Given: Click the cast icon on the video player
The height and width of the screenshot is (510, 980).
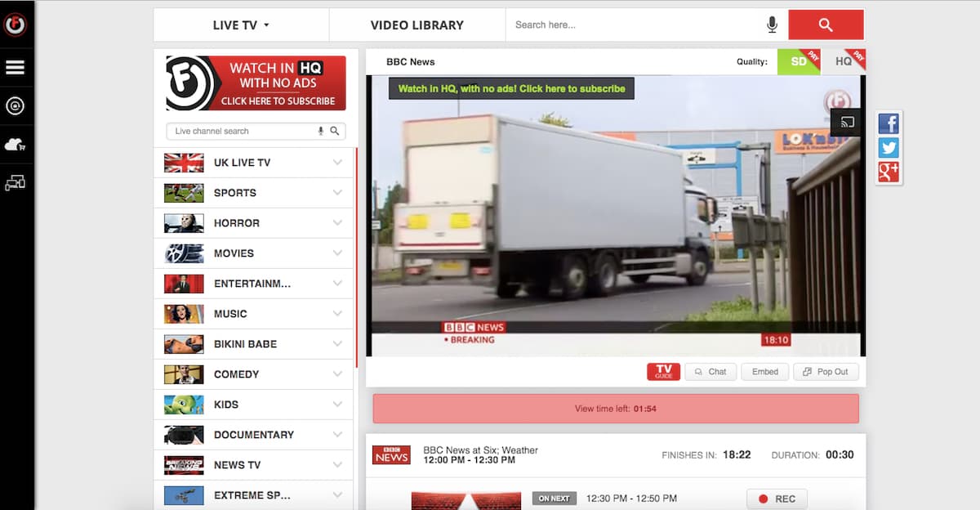Looking at the screenshot, I should point(847,123).
